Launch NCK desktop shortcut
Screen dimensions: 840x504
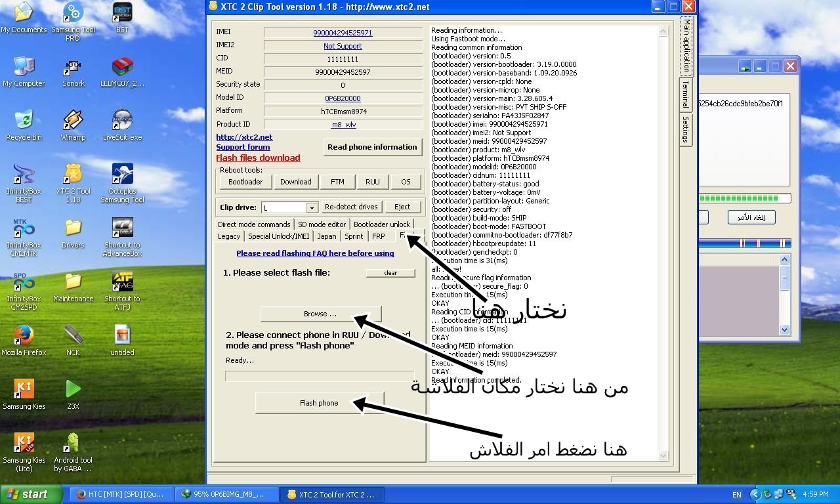tap(73, 341)
